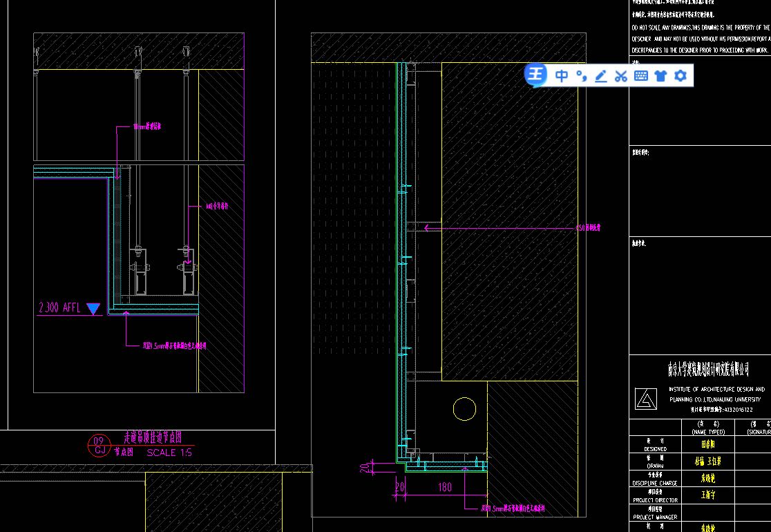Open the skin shirt icon

[x=660, y=76]
